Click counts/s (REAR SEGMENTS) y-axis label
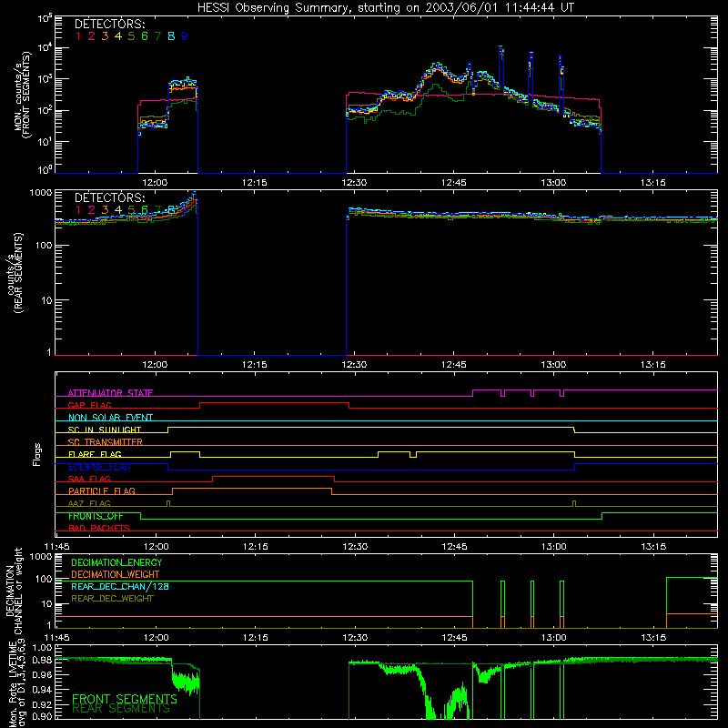This screenshot has height=728, width=728. [15, 274]
